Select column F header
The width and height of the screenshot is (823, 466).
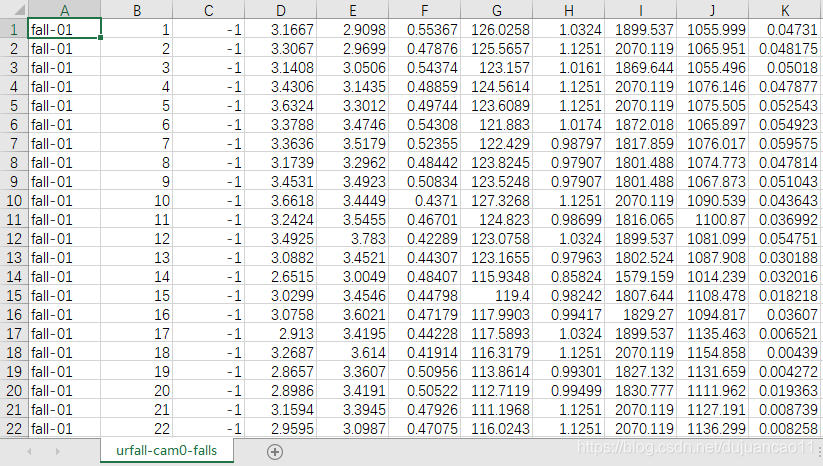[424, 9]
